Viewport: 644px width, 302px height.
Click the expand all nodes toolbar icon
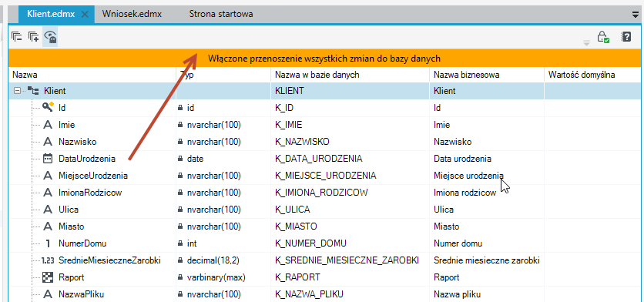[33, 36]
